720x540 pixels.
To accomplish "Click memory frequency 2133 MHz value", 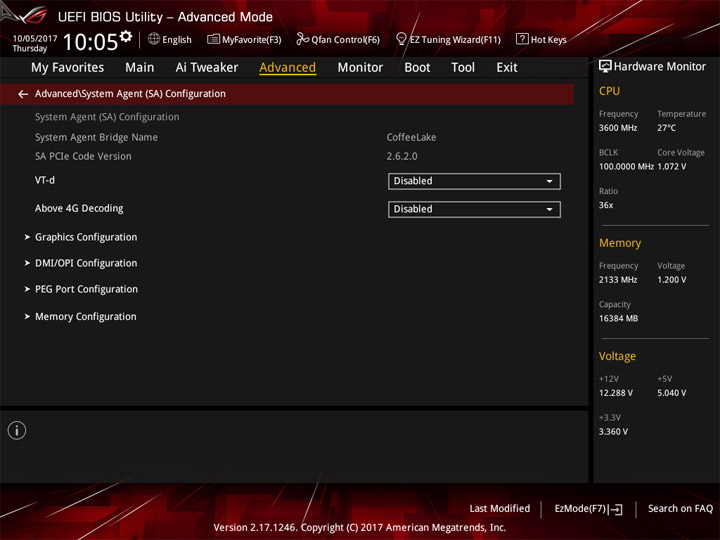I will 618,280.
